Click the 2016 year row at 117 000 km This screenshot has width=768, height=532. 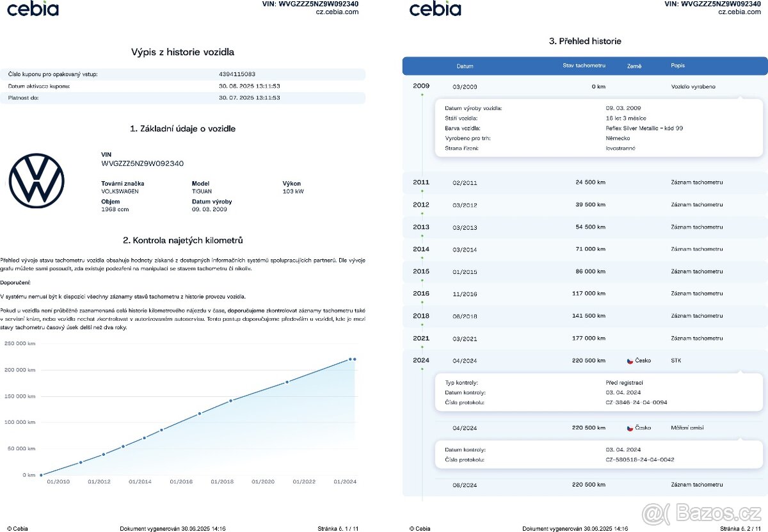pyautogui.click(x=584, y=294)
